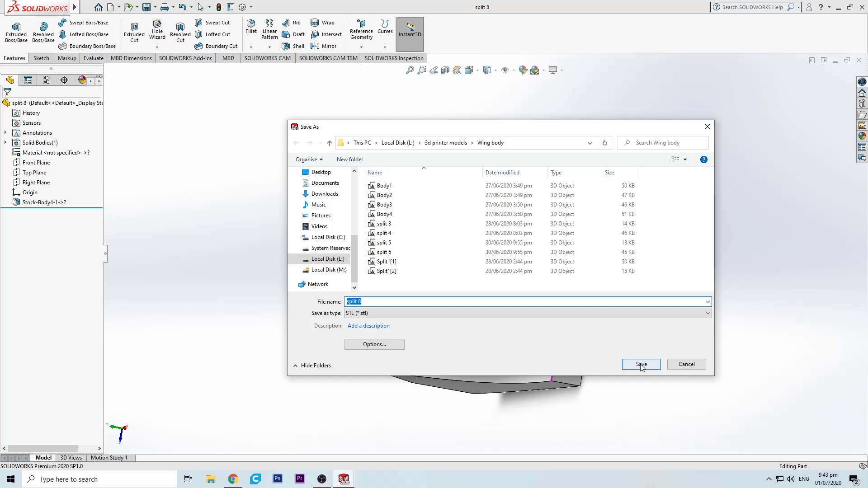Select Downloads in the navigation pane
868x488 pixels.
pos(320,194)
